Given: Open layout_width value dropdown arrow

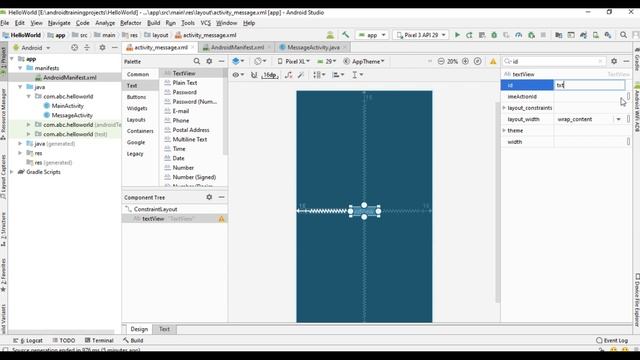Looking at the screenshot, I should coord(618,119).
